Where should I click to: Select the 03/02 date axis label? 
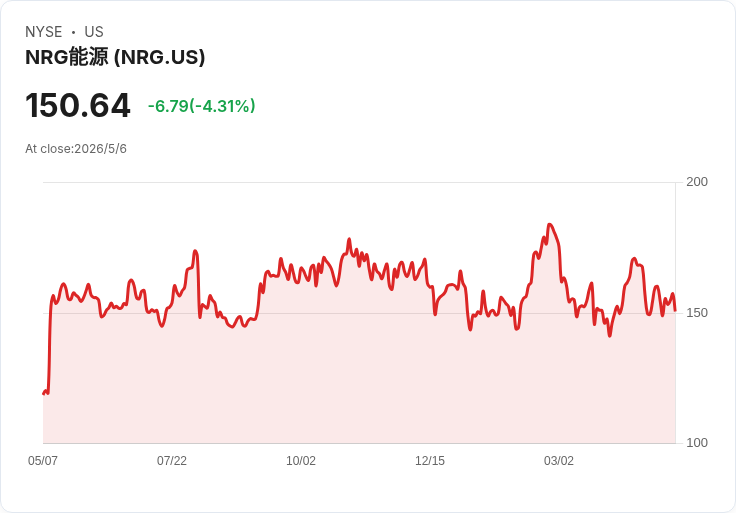point(559,460)
